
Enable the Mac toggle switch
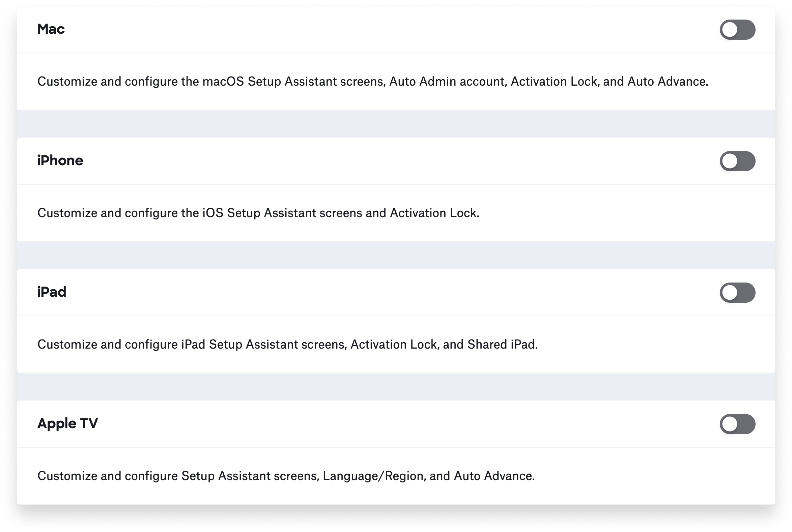pyautogui.click(x=737, y=30)
